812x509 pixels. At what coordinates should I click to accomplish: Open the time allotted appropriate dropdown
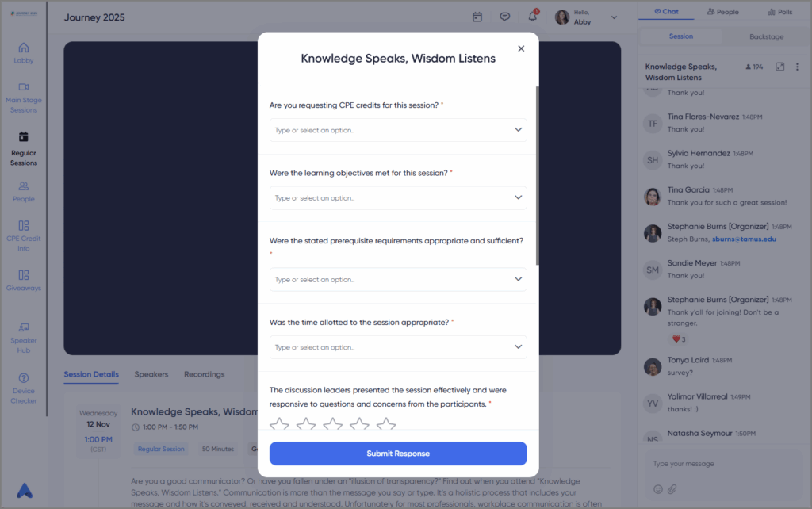398,347
